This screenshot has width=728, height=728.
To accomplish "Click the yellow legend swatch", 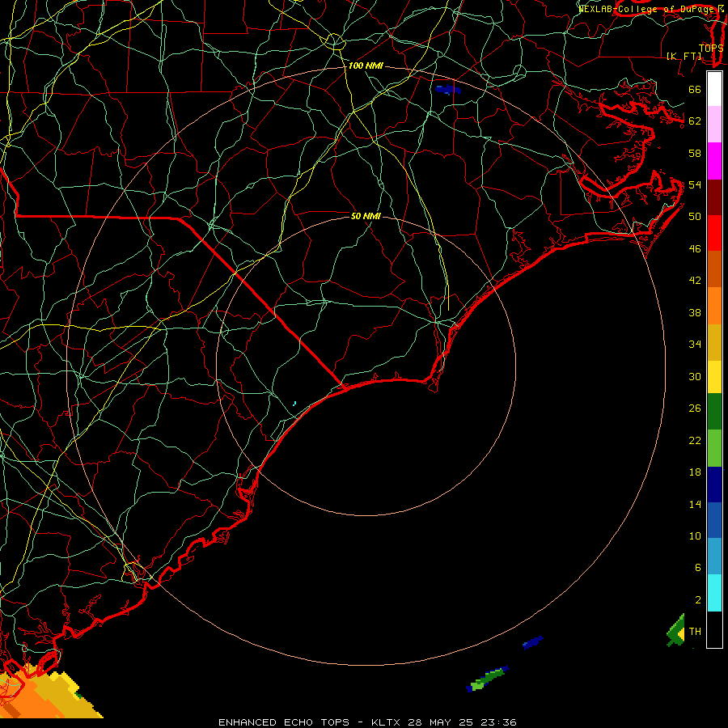I will tap(714, 377).
